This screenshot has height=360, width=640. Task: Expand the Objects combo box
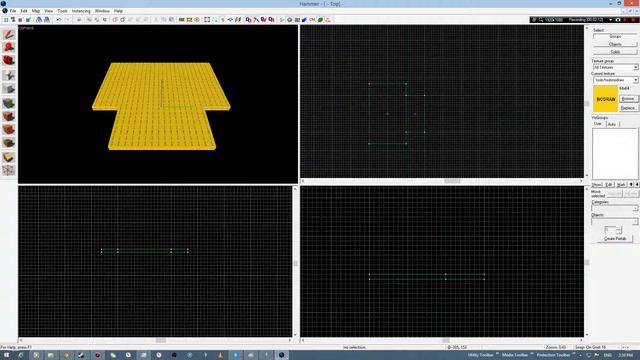point(636,222)
